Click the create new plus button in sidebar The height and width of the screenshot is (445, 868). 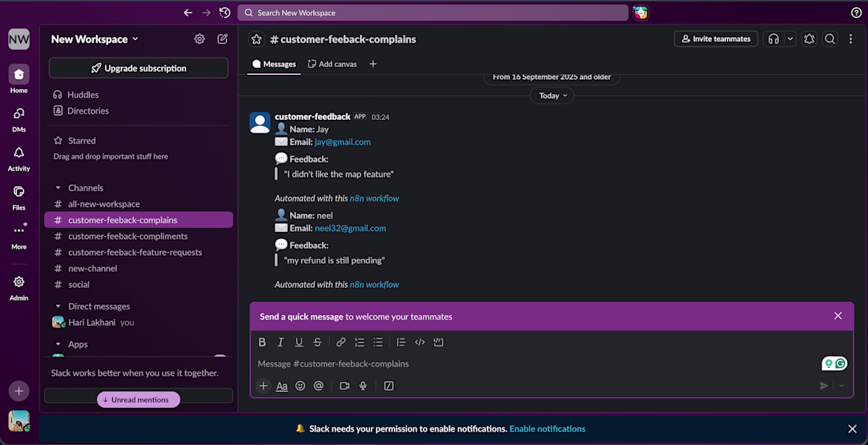click(x=19, y=391)
